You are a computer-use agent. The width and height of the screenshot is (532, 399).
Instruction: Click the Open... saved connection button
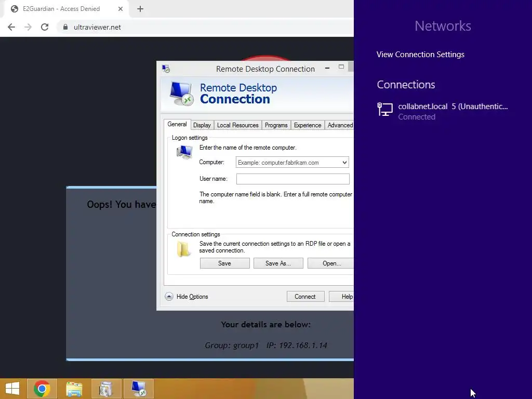click(331, 263)
